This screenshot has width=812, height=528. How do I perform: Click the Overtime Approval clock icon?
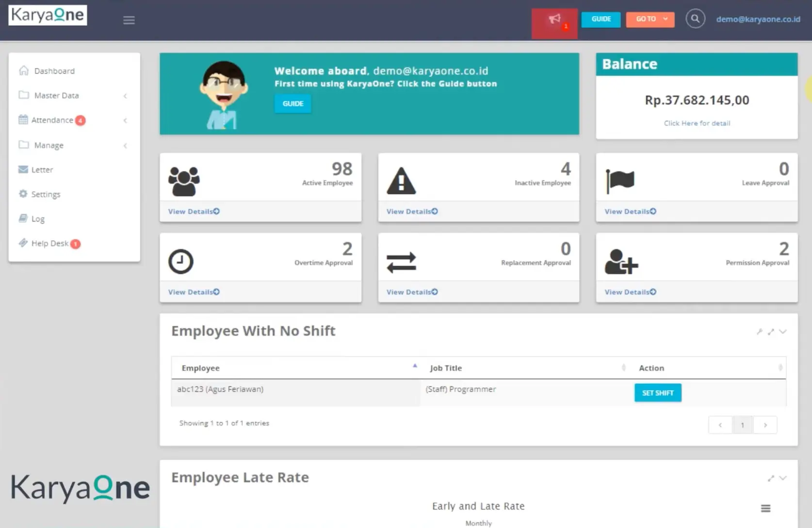click(x=180, y=261)
